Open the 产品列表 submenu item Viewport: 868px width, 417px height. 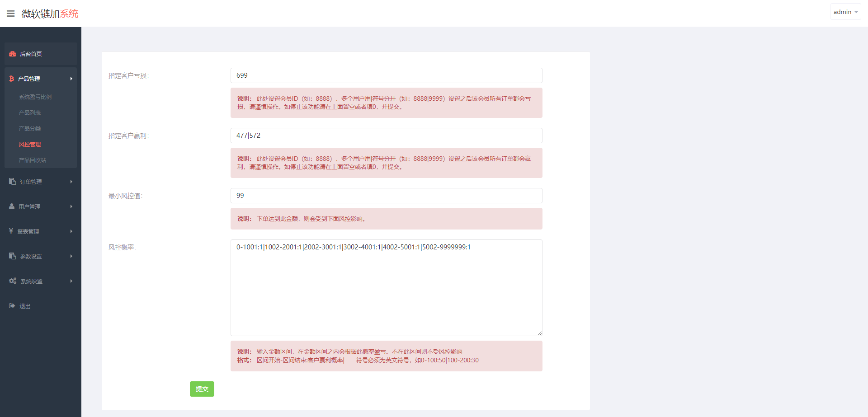[30, 113]
